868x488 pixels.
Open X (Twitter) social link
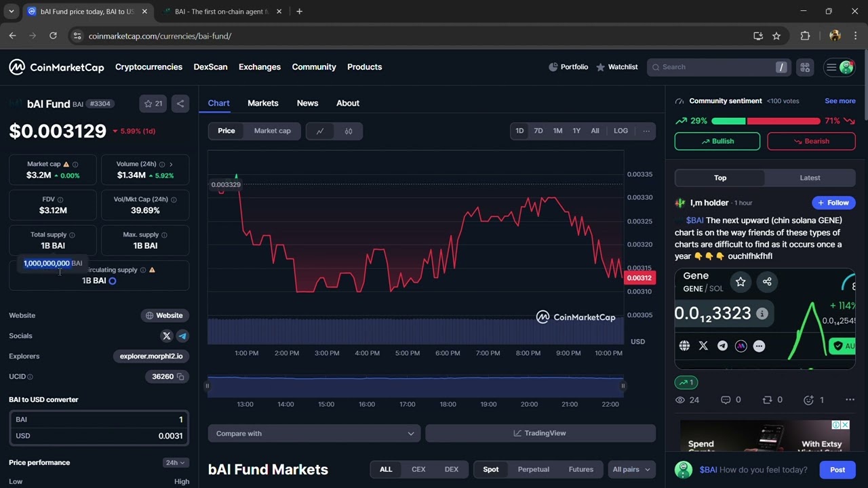tap(167, 335)
